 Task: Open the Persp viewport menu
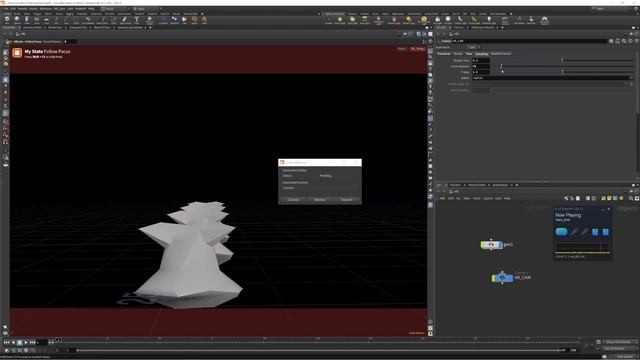tap(402, 49)
